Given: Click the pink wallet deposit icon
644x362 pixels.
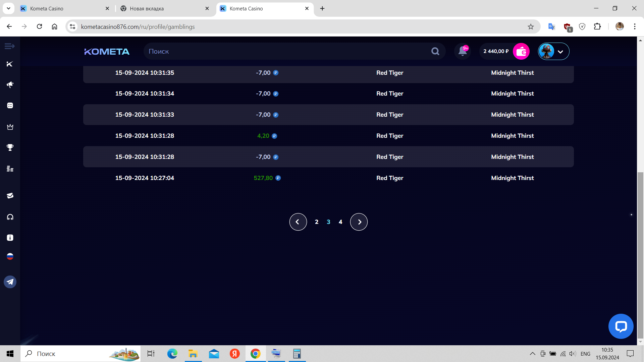Looking at the screenshot, I should [521, 51].
